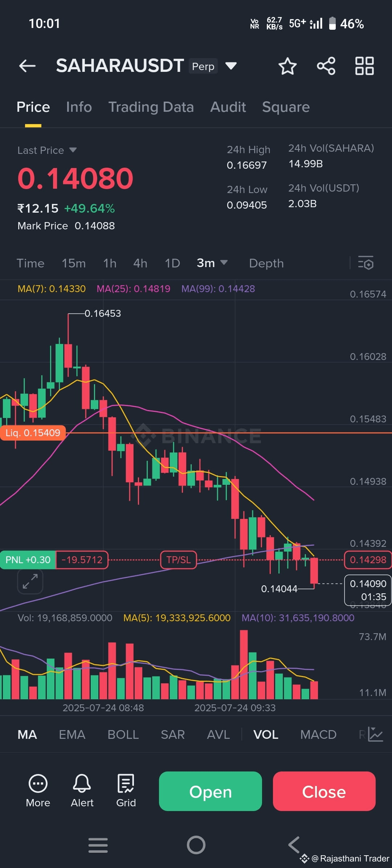Viewport: 392px width, 868px height.
Task: Show the Depth chart
Action: point(266,263)
